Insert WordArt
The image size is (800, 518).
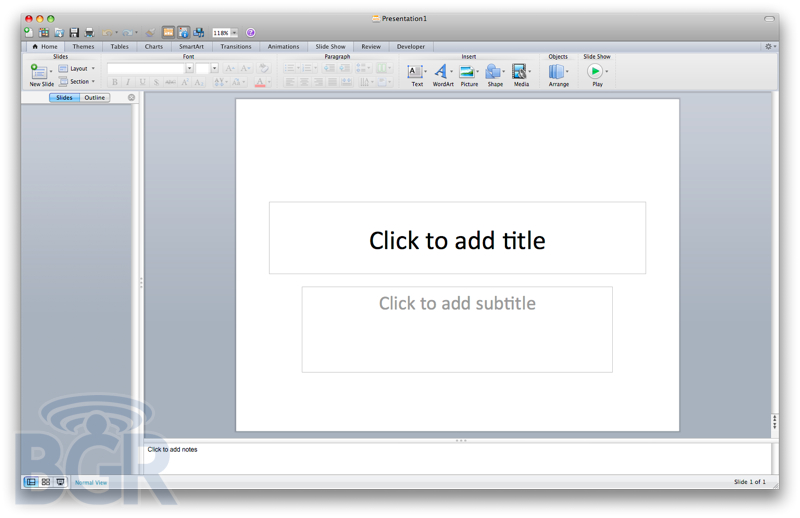[442, 75]
